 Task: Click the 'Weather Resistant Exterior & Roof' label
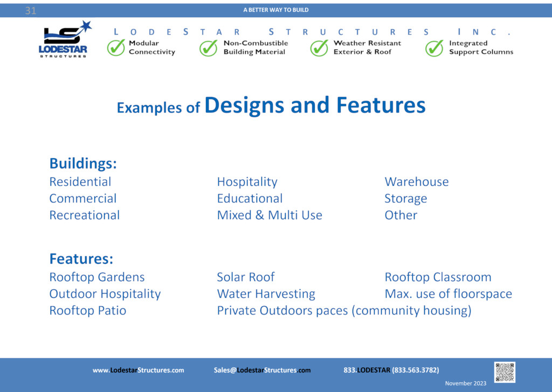tap(367, 47)
